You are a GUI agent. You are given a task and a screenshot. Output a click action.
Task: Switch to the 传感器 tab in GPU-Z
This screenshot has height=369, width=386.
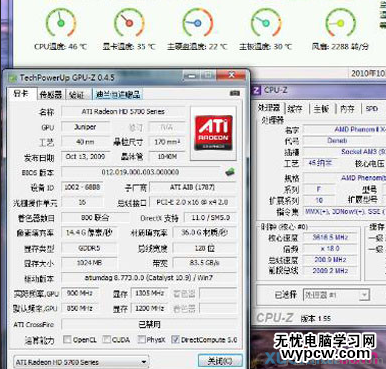[x=51, y=95]
